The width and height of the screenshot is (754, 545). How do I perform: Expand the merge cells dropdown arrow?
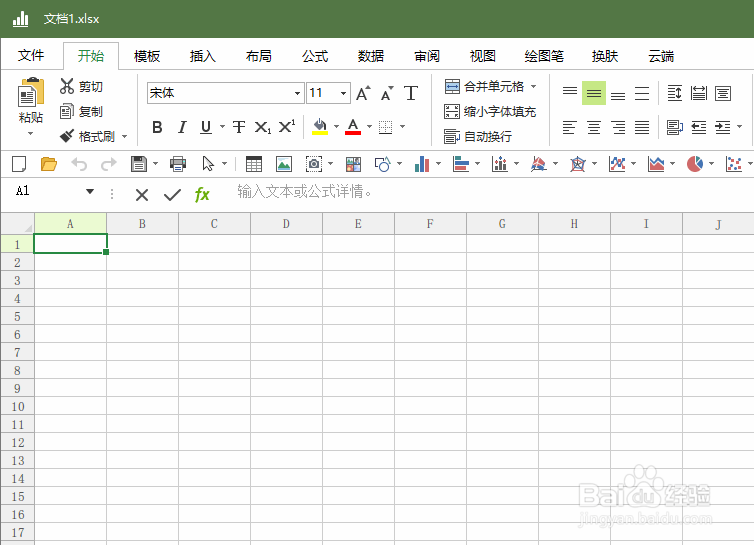[x=533, y=87]
